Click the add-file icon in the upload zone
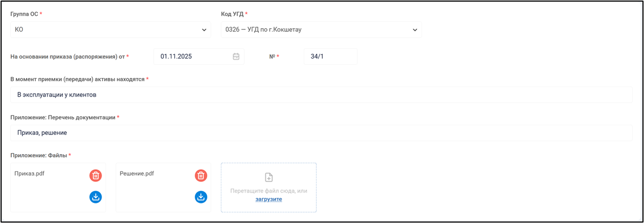Viewport: 644px width, 223px height. tap(269, 177)
